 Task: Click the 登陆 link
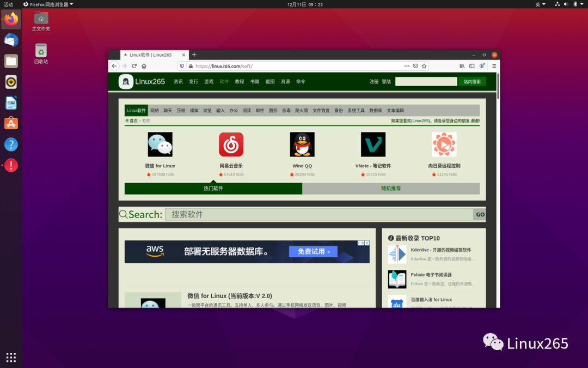click(386, 81)
